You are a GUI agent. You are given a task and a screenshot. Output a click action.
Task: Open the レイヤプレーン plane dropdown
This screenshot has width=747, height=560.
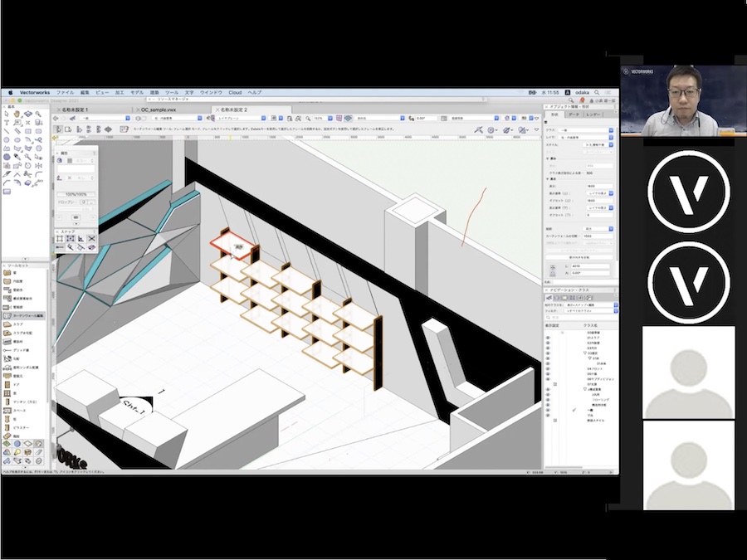tap(241, 118)
